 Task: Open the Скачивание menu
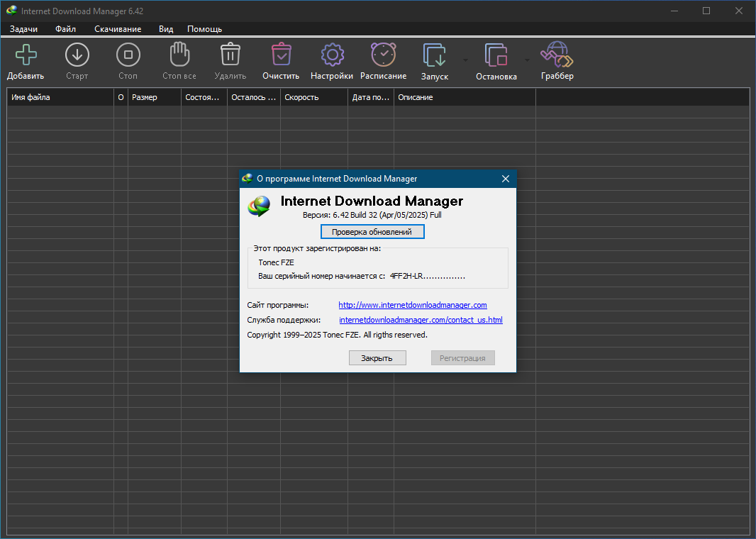(118, 29)
